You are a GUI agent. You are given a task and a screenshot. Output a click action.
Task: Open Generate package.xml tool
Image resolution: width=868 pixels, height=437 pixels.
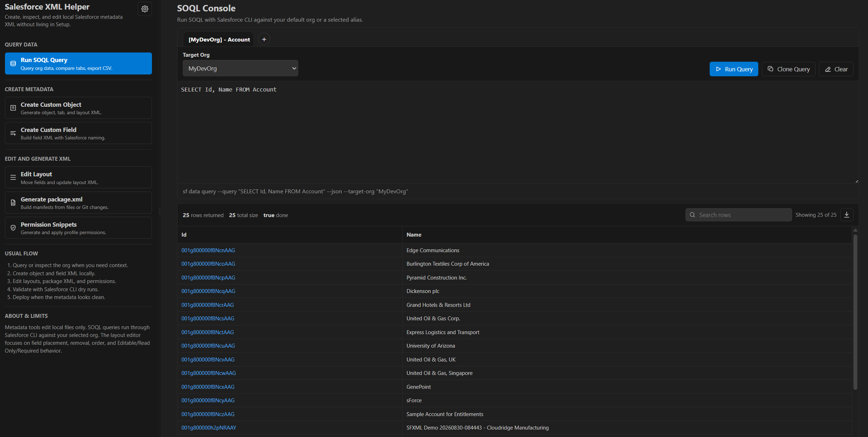pos(78,203)
